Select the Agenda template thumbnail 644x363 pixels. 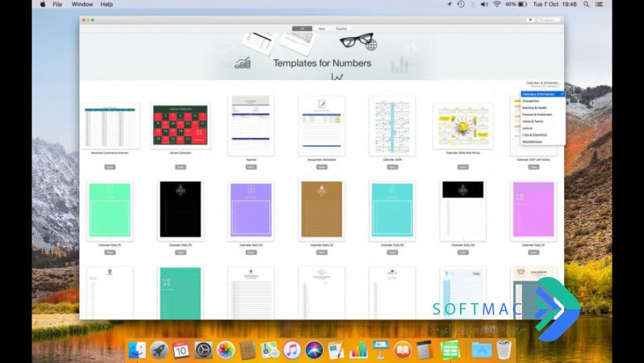(251, 126)
